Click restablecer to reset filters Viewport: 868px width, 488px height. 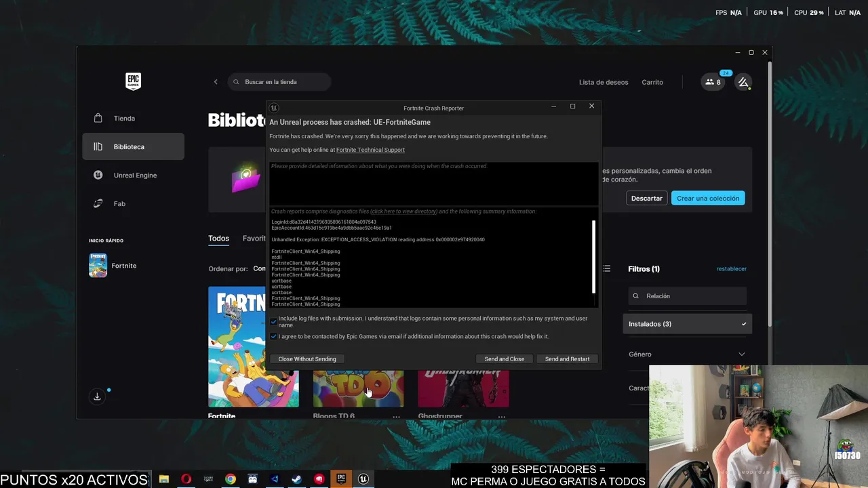732,269
